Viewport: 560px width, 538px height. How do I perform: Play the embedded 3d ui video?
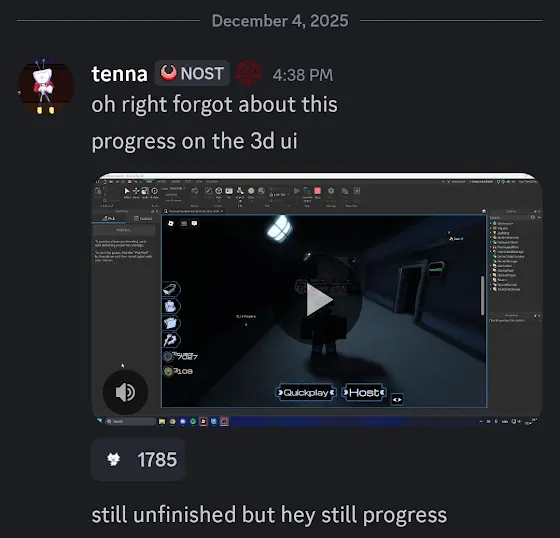(319, 299)
